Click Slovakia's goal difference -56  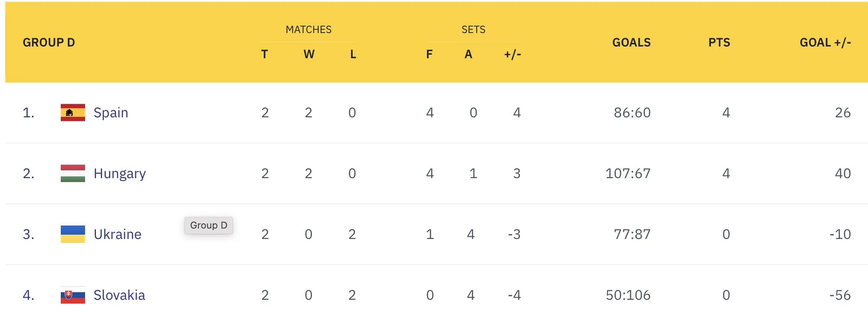click(840, 295)
